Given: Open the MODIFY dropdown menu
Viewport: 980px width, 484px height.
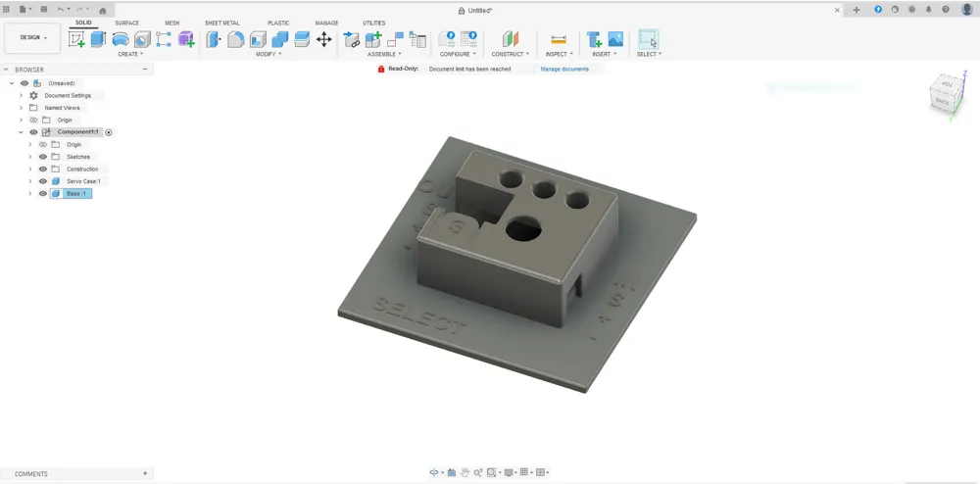Looking at the screenshot, I should pyautogui.click(x=269, y=54).
